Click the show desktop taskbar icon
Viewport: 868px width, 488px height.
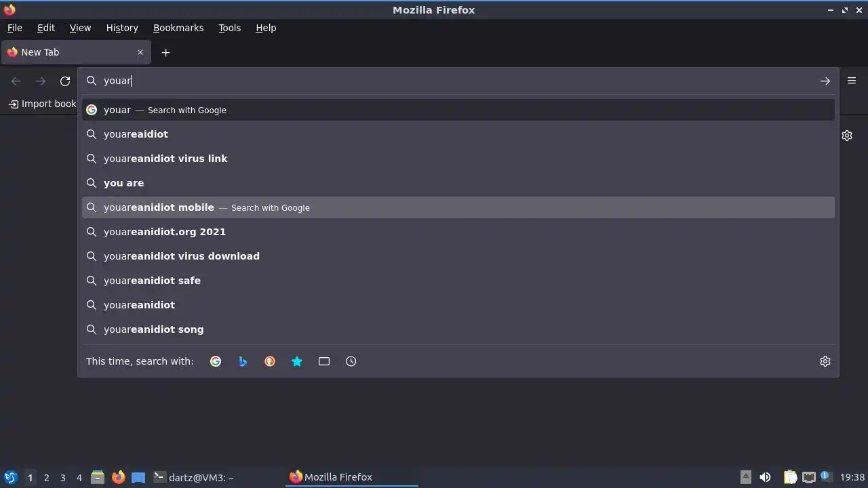click(138, 477)
